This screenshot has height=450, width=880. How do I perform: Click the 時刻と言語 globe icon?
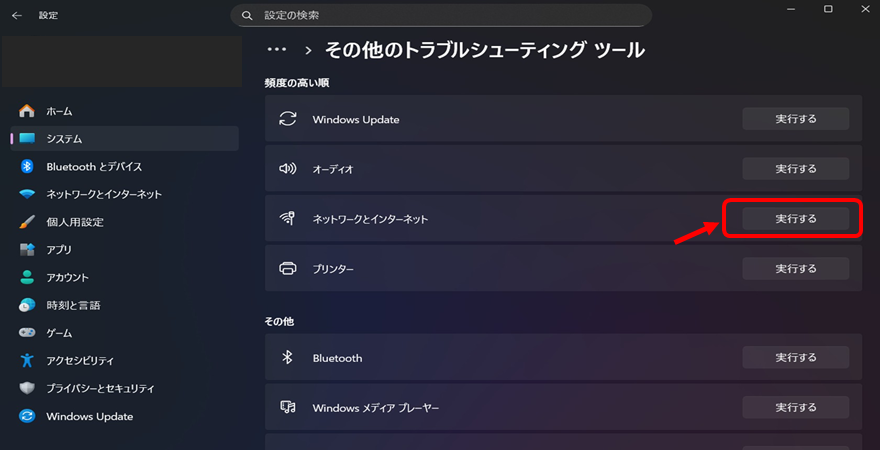[x=28, y=305]
